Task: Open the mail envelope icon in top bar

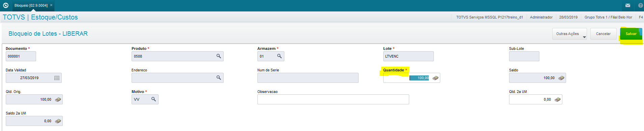Action: [x=628, y=5]
